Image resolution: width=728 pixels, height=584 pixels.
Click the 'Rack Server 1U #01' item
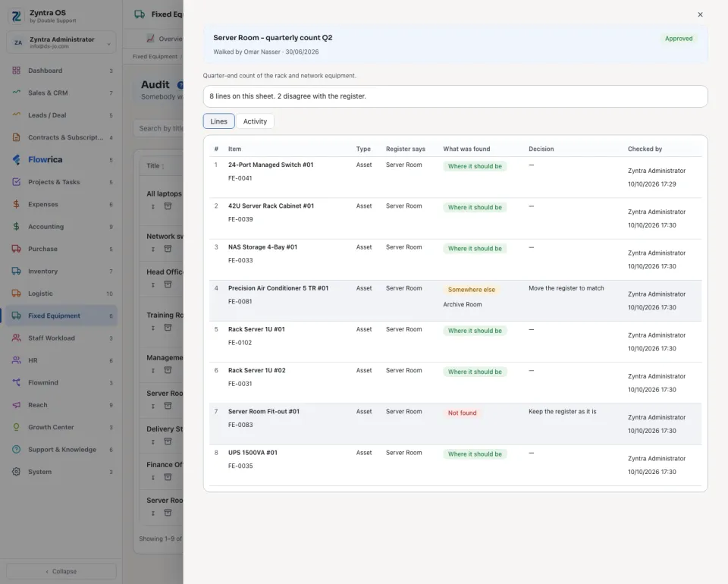pyautogui.click(x=257, y=329)
